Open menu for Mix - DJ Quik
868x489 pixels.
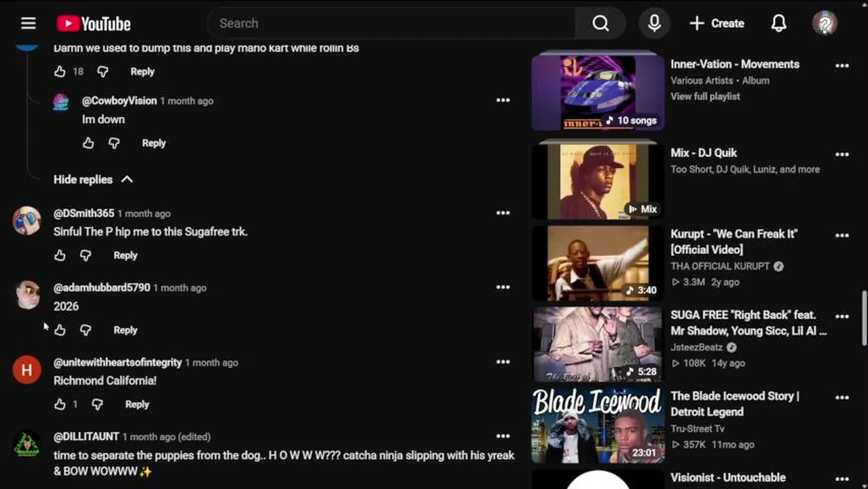pyautogui.click(x=842, y=154)
